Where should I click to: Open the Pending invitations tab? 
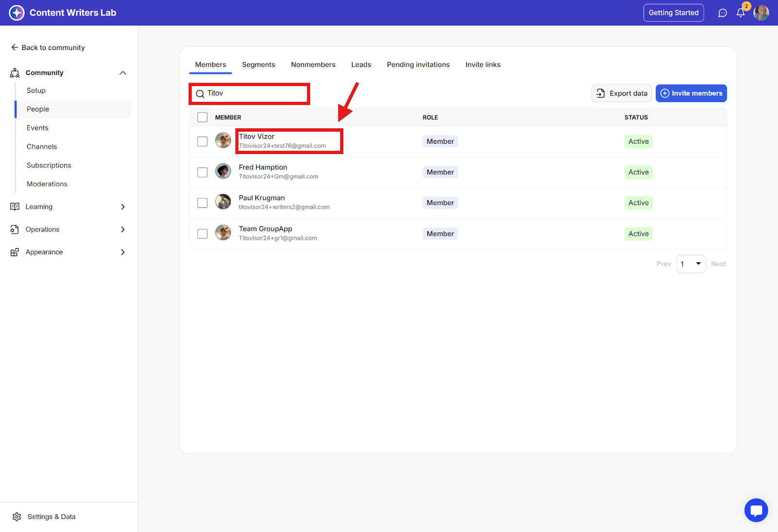[x=418, y=65]
